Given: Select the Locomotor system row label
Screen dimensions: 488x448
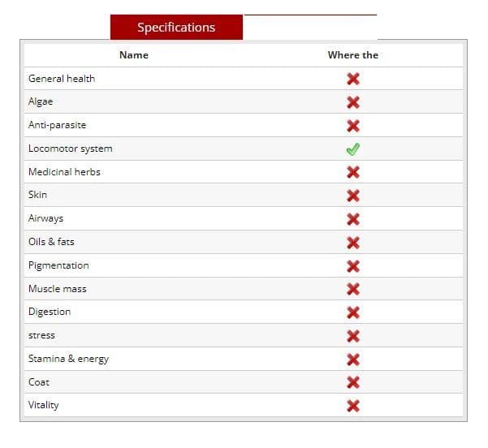Looking at the screenshot, I should click(x=71, y=149).
